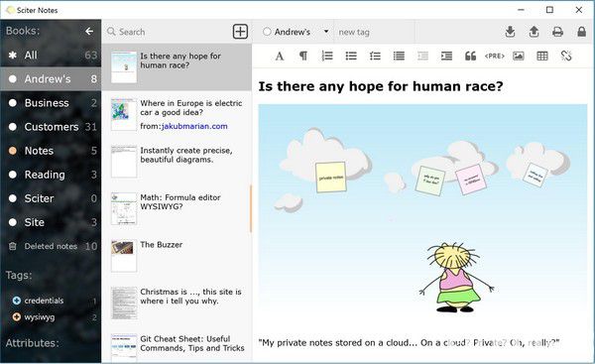595x364 pixels.
Task: Show All books notes
Action: coord(51,55)
